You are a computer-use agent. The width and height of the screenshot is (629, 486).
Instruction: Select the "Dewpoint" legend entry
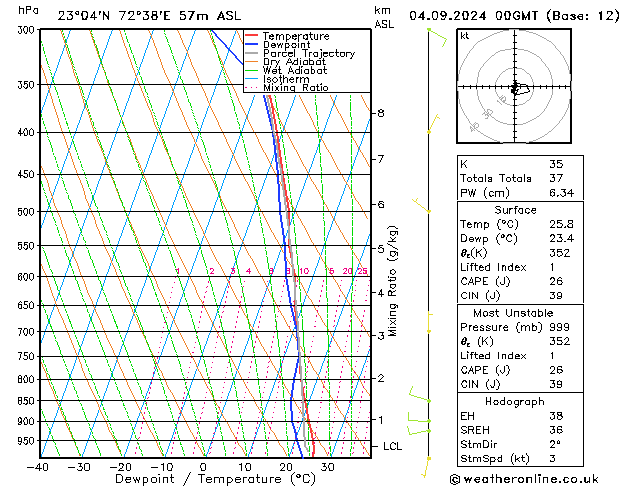(286, 45)
